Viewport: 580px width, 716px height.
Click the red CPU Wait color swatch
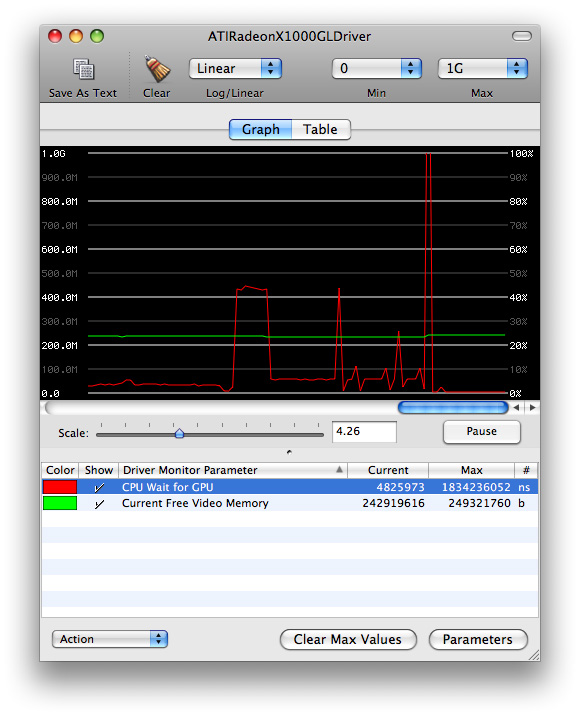tap(60, 487)
